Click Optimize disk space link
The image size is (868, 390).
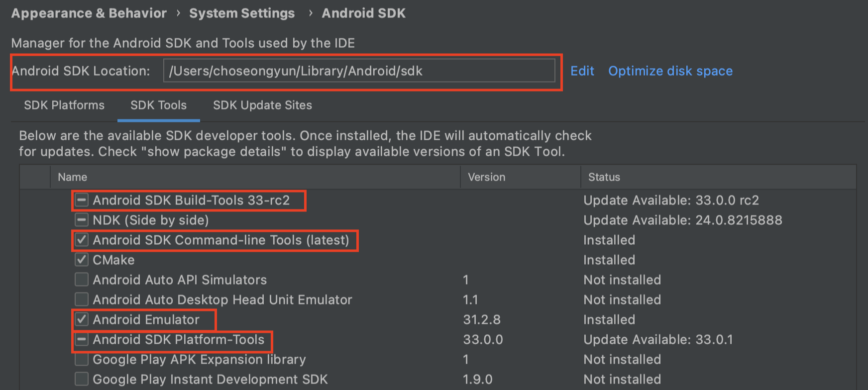tap(670, 71)
